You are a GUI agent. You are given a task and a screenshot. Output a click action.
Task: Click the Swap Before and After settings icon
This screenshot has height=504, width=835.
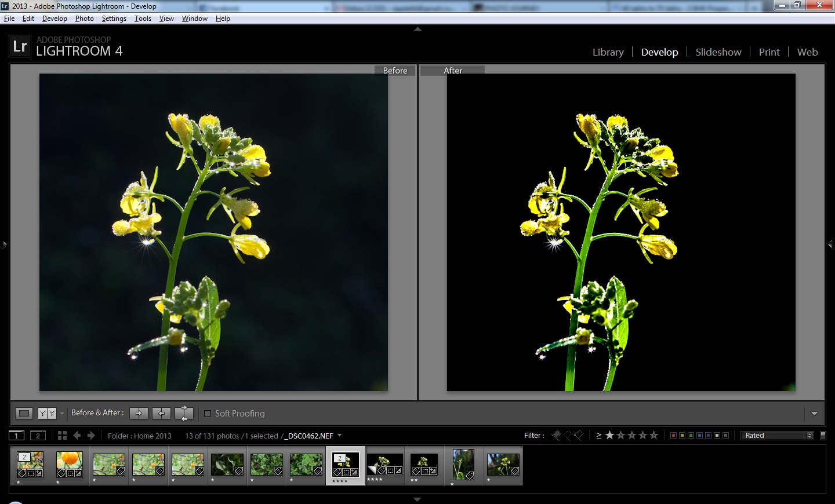(x=184, y=413)
